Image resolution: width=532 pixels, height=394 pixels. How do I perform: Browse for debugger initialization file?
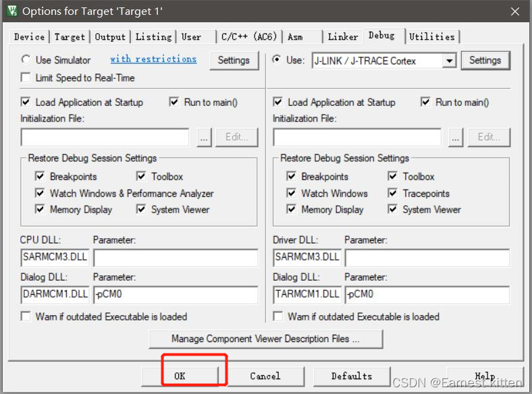point(456,138)
